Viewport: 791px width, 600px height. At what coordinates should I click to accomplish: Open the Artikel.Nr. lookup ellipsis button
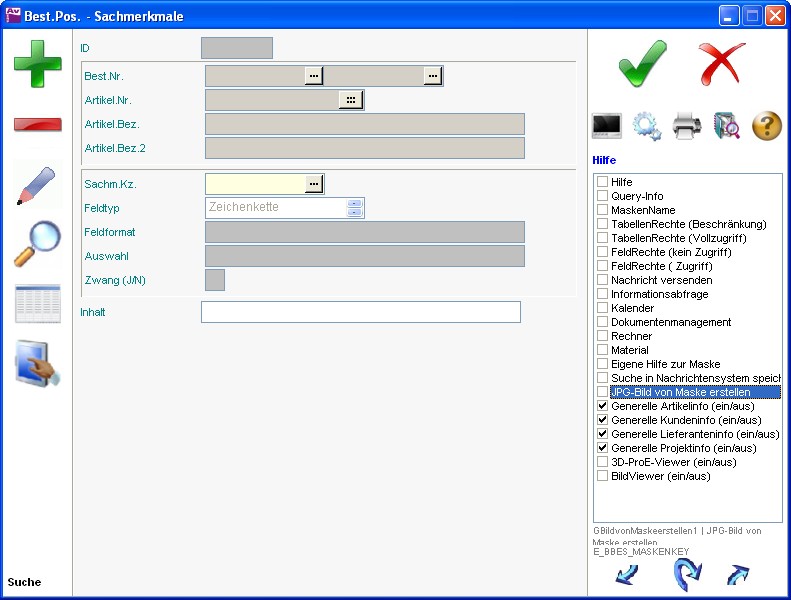tap(350, 100)
